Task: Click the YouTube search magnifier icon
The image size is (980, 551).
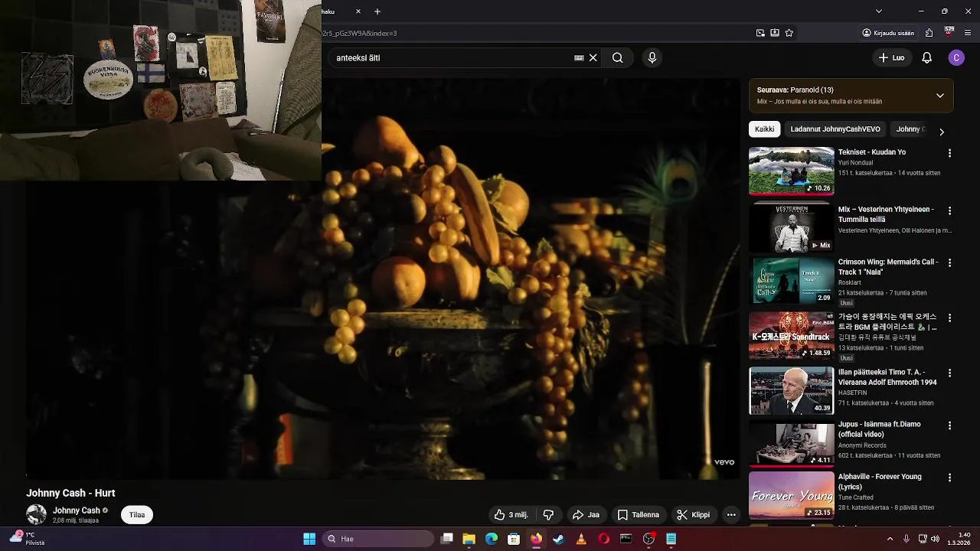Action: coord(617,57)
